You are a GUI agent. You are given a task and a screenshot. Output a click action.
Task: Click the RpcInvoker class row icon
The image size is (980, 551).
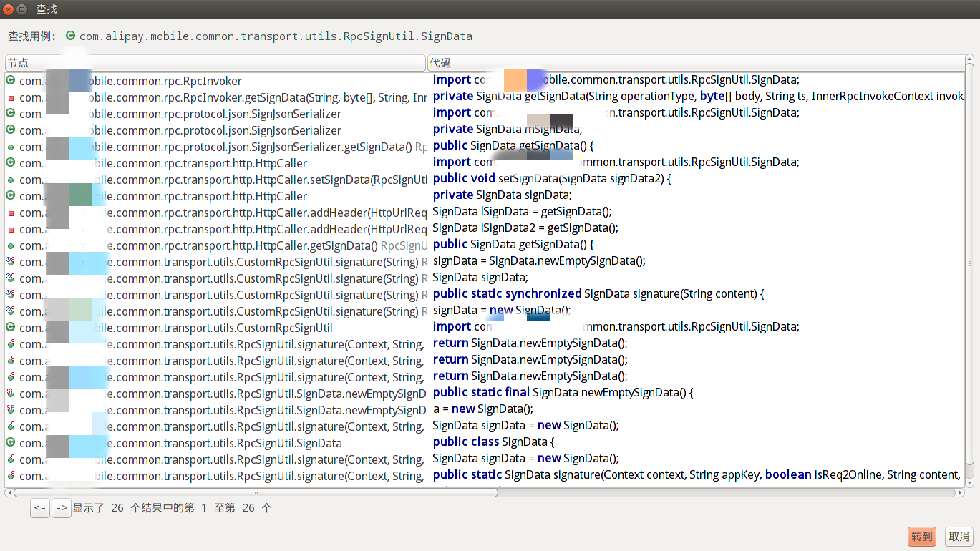tap(11, 81)
